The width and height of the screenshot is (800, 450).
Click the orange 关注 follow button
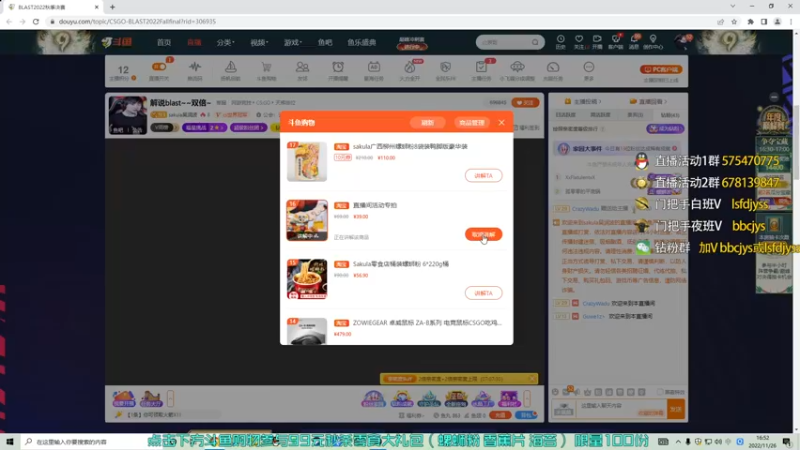click(525, 103)
